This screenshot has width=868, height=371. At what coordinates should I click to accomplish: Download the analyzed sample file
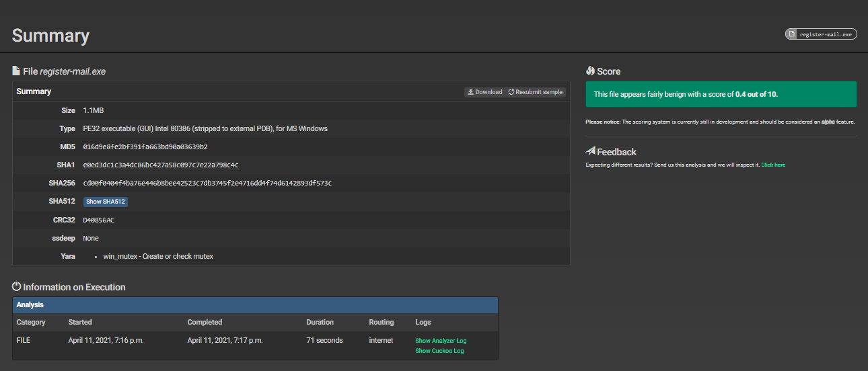pos(484,92)
